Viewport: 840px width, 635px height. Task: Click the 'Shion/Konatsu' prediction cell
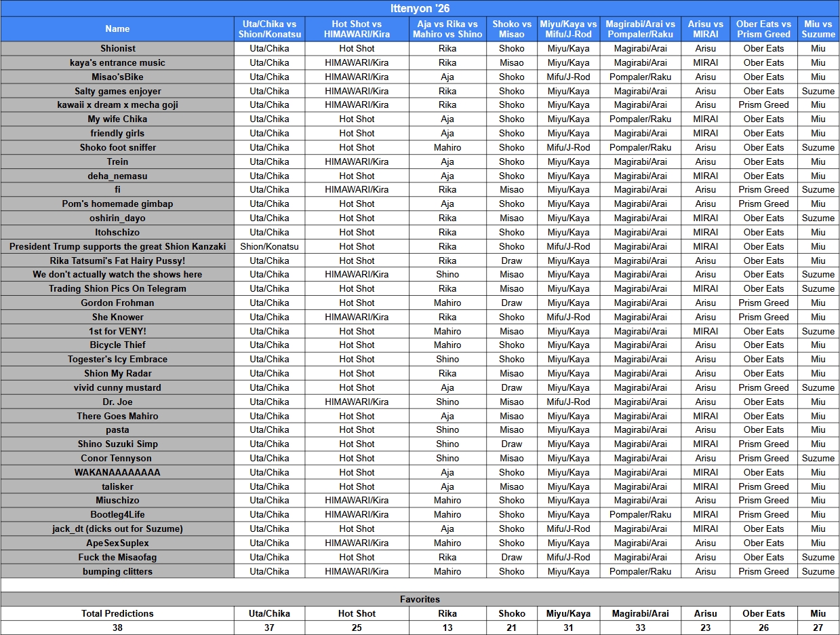(269, 246)
